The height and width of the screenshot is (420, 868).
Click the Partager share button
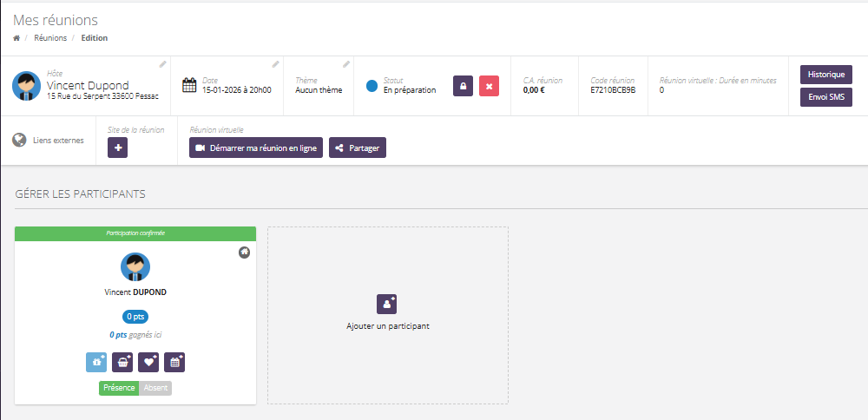click(358, 148)
